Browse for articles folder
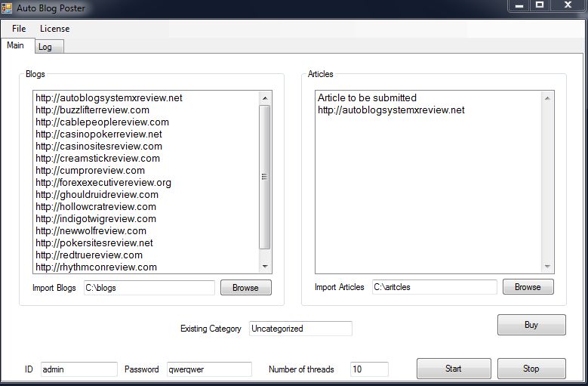 (528, 287)
